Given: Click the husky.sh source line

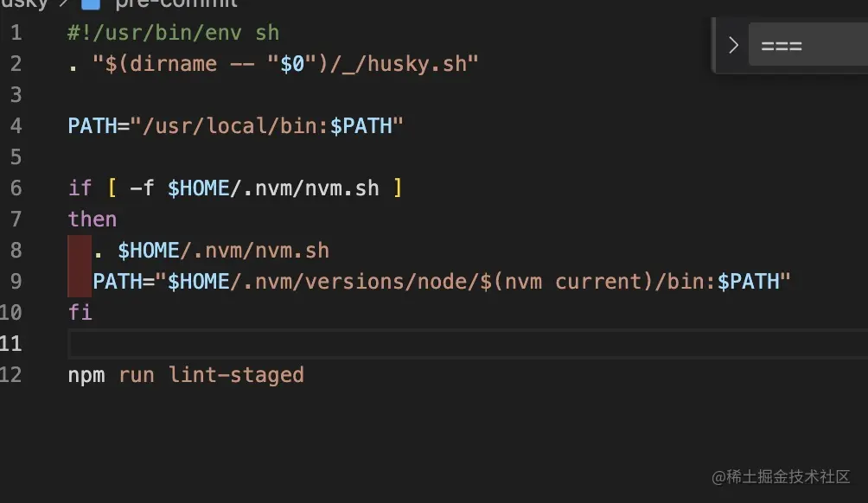Looking at the screenshot, I should click(273, 64).
